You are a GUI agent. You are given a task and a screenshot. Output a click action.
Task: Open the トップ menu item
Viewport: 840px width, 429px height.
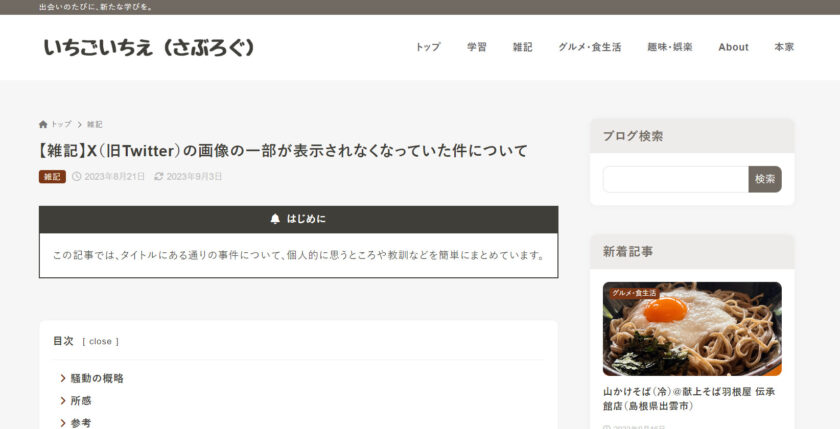click(x=428, y=47)
